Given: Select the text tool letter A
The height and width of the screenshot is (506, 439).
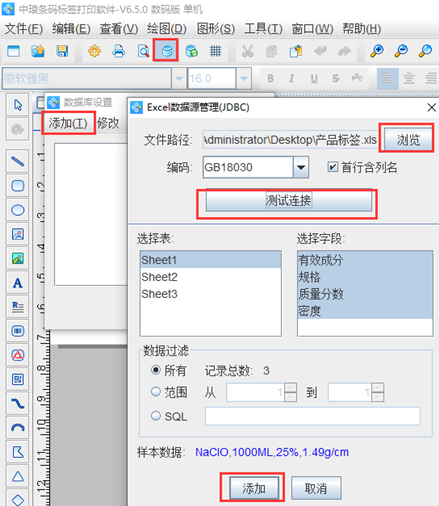Looking at the screenshot, I should coord(18,283).
